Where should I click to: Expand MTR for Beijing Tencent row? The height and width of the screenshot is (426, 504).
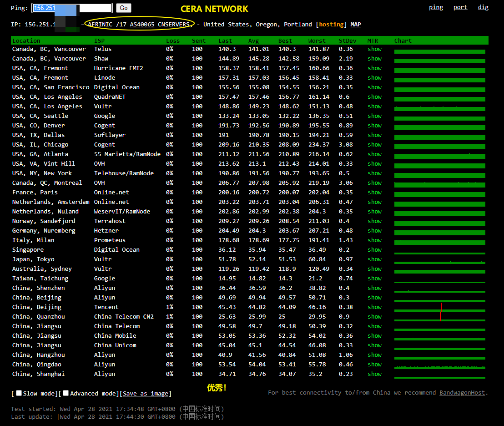tap(374, 307)
